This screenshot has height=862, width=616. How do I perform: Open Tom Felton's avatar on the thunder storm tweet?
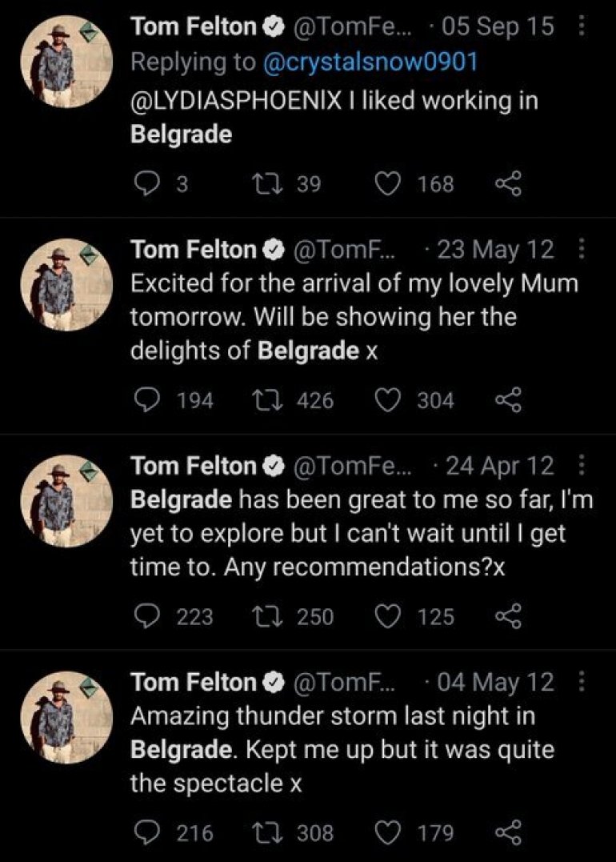coord(66,716)
